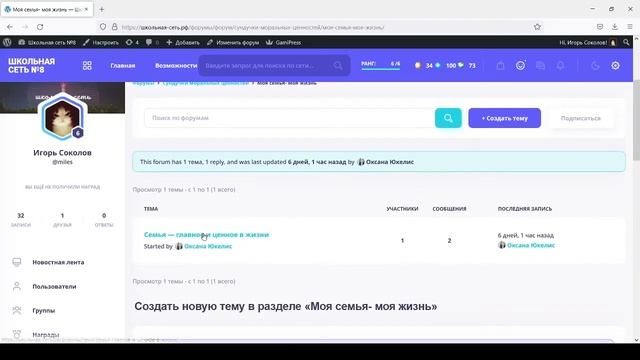Open the 'Игорь Соколов' profile name link
Viewport: 640px width, 360px height.
tap(62, 153)
